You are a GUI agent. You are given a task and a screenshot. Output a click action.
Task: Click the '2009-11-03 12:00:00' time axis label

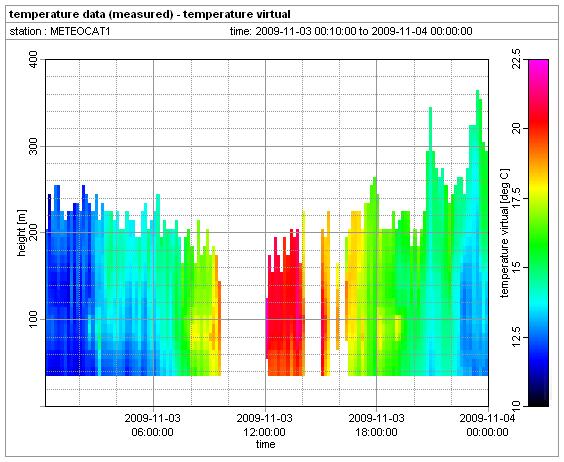[x=264, y=425]
